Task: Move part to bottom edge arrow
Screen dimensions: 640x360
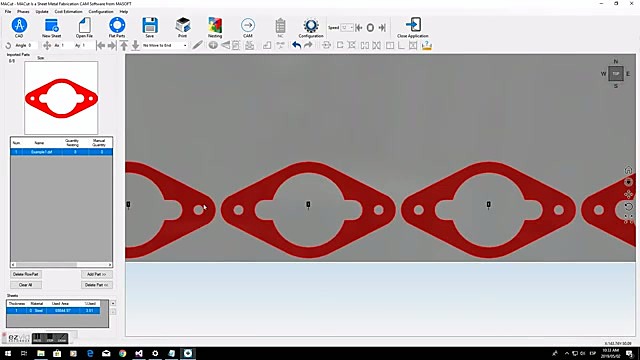Action: (x=135, y=45)
